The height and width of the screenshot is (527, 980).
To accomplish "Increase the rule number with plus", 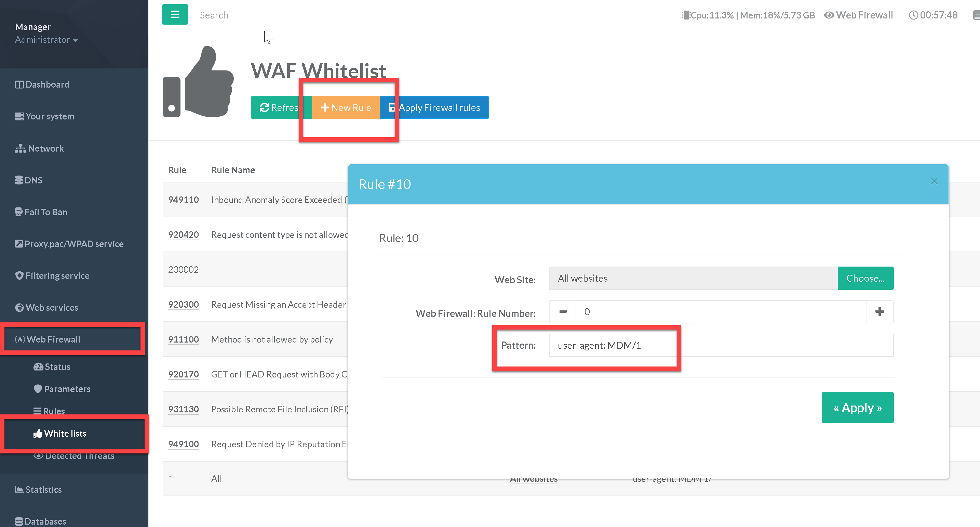I will coord(880,312).
